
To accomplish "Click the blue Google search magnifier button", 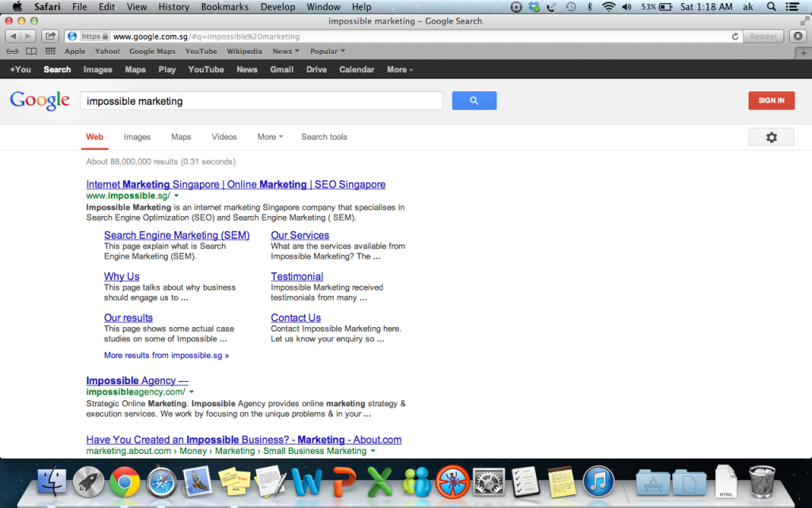I will (474, 101).
